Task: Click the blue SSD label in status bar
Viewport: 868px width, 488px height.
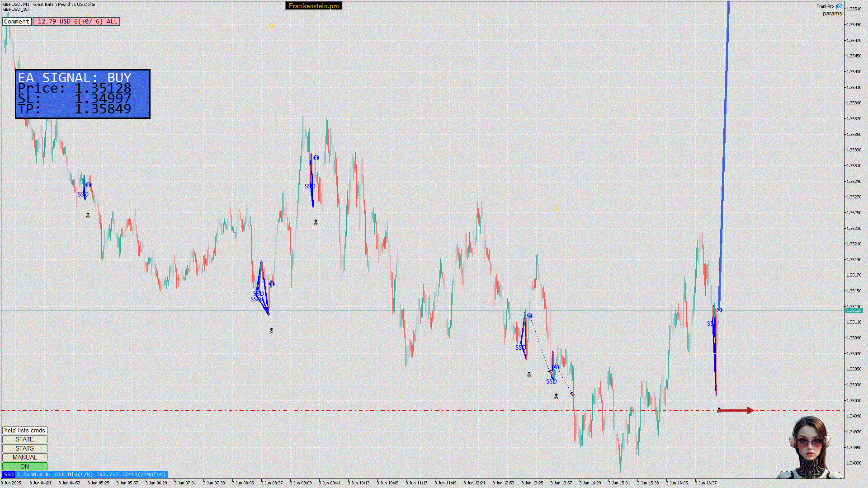Action: tap(9, 474)
